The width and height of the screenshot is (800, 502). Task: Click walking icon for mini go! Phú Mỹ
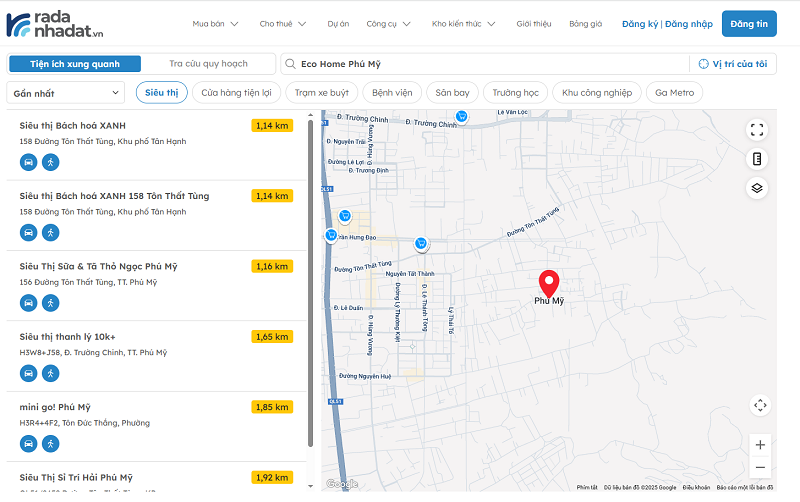(x=51, y=444)
